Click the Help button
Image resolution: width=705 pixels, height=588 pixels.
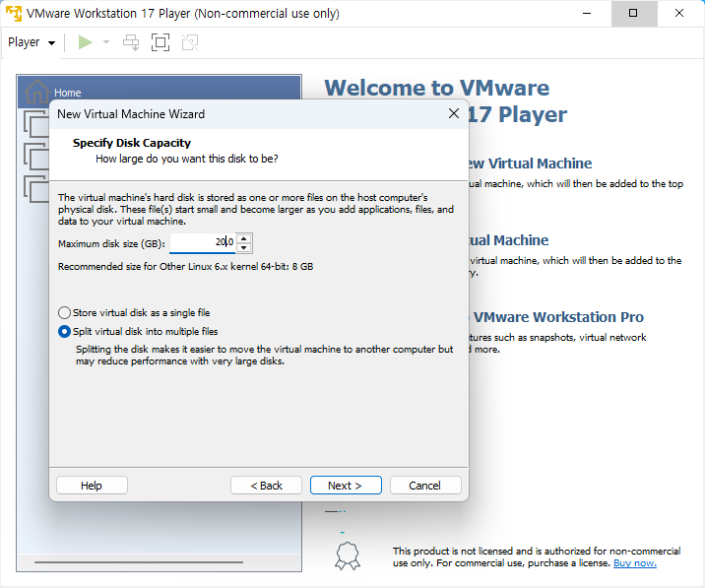click(x=92, y=486)
